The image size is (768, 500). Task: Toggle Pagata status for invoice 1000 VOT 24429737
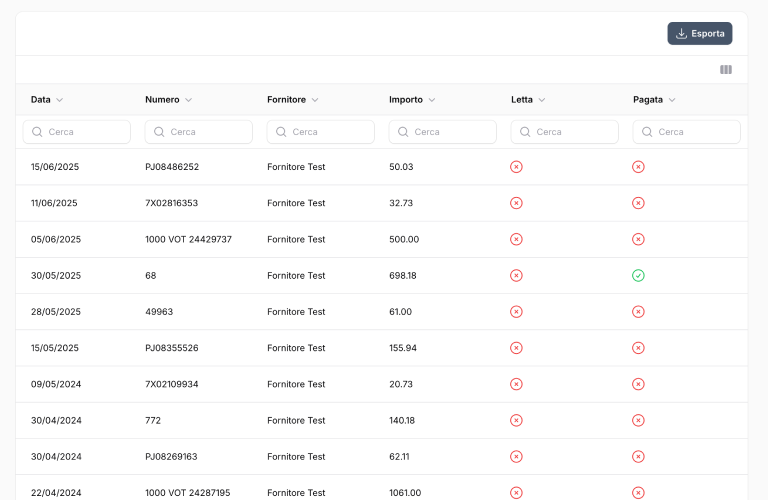(638, 239)
